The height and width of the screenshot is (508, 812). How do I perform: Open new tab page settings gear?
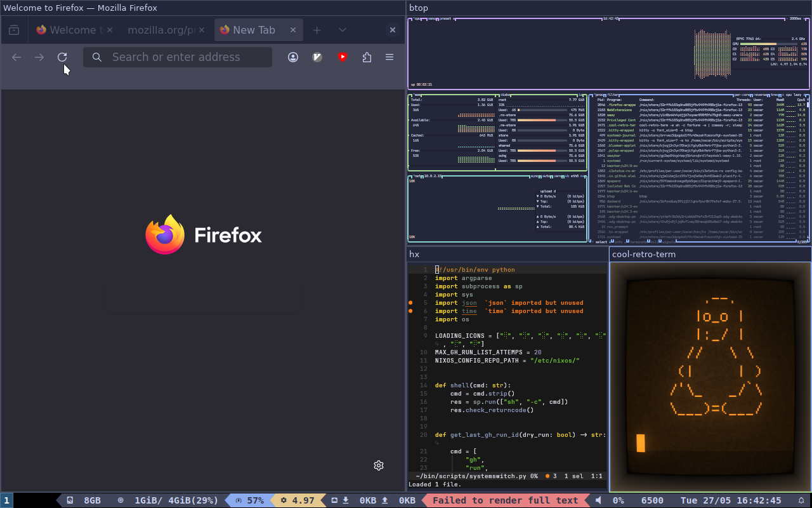pos(379,465)
